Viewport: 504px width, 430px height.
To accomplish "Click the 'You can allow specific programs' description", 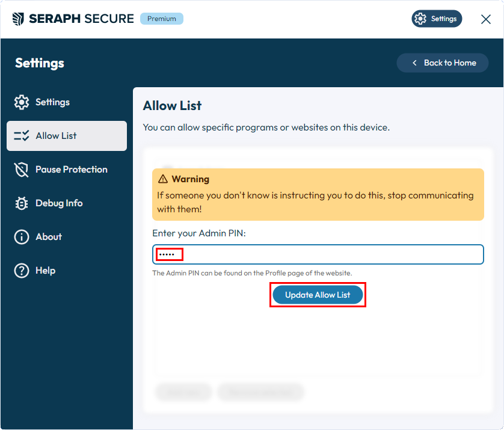I will [266, 127].
